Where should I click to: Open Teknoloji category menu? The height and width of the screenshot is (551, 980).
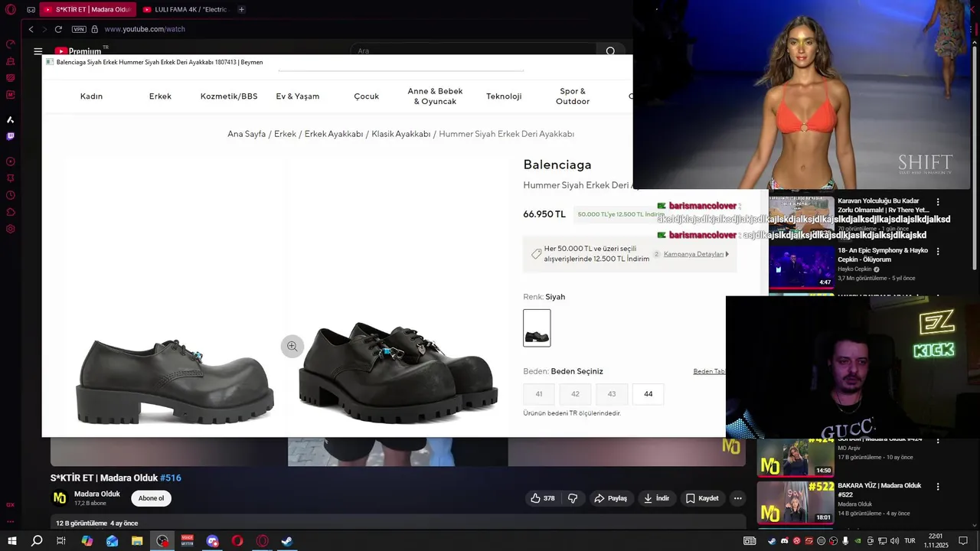click(504, 96)
